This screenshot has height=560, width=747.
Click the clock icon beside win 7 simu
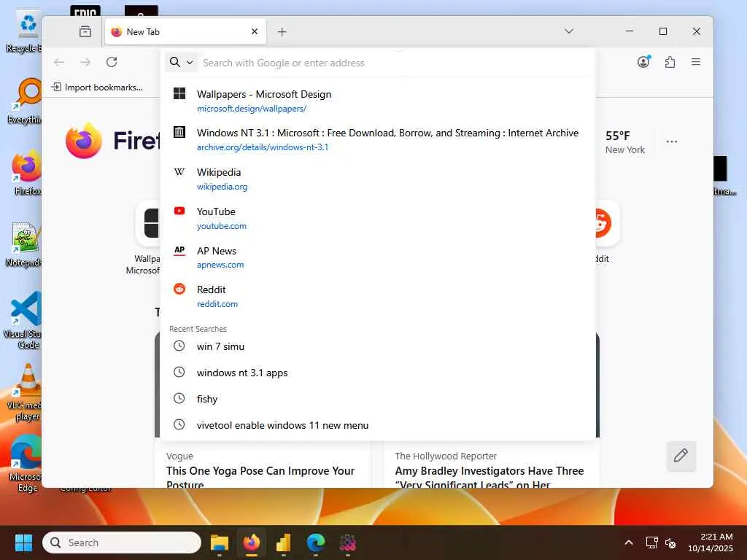point(179,346)
